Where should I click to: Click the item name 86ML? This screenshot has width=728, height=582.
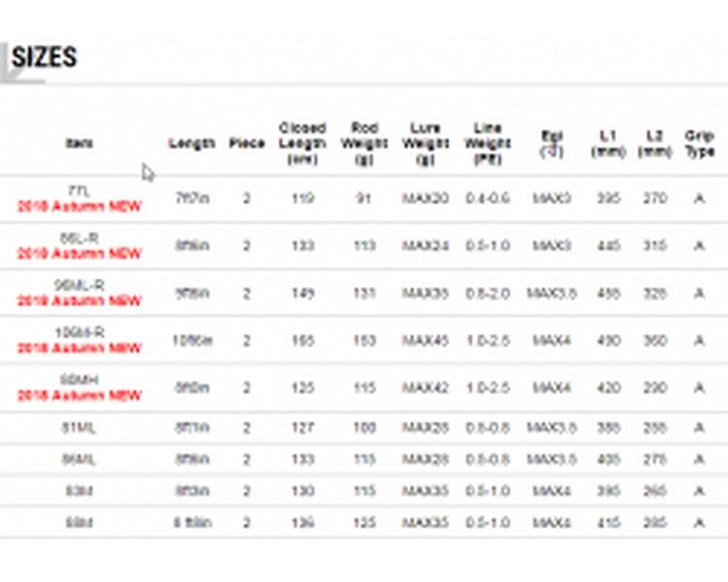(79, 460)
